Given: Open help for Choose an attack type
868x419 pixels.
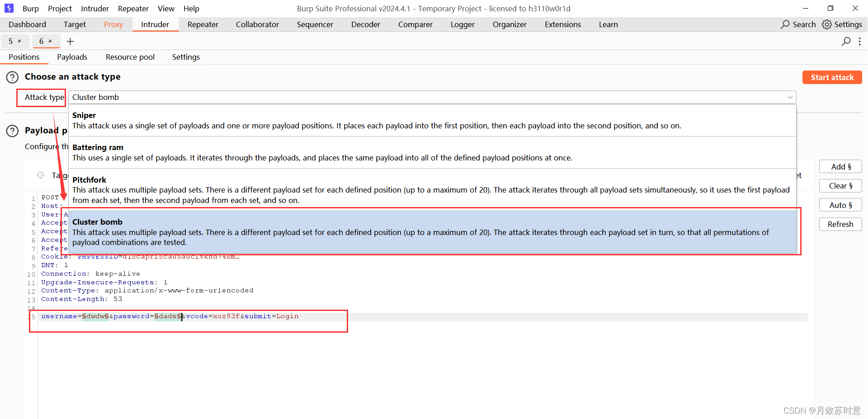Looking at the screenshot, I should pyautogui.click(x=12, y=77).
